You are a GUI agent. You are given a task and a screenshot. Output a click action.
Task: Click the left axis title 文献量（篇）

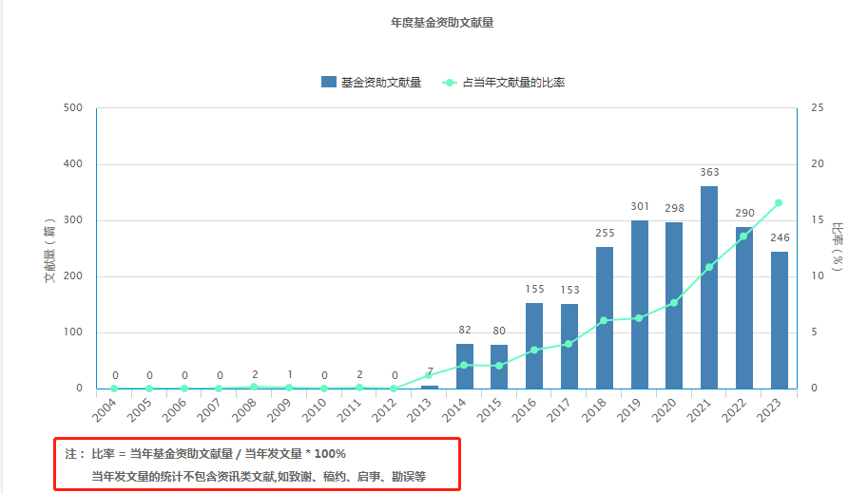click(49, 250)
